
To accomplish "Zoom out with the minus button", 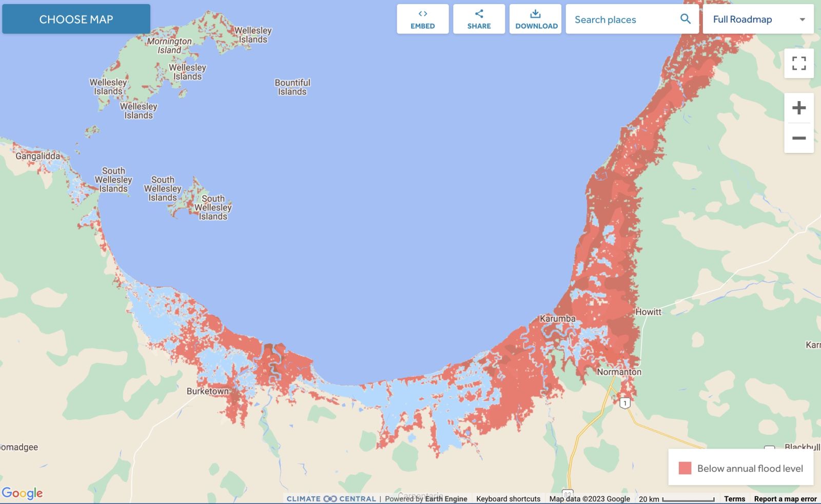I will click(x=799, y=138).
